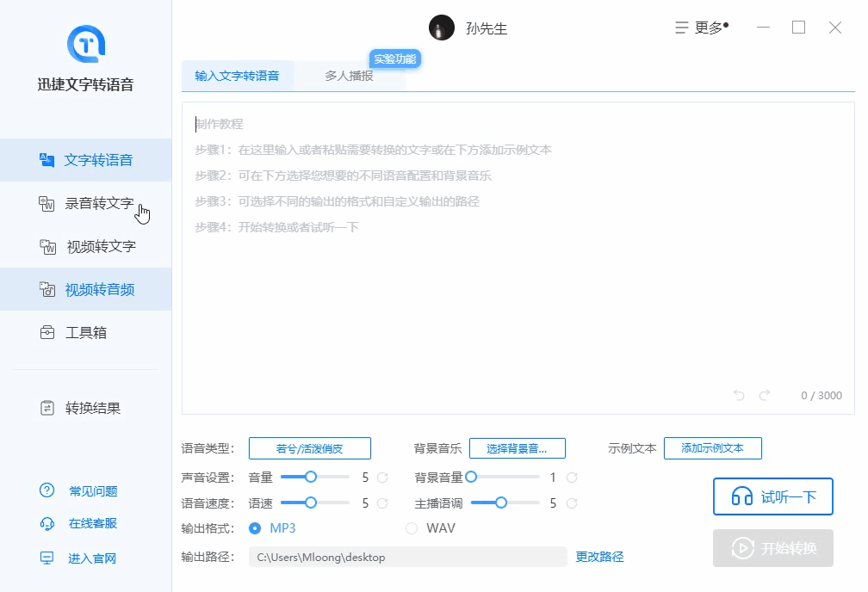The width and height of the screenshot is (868, 592).
Task: Click 开始转换 start conversion button
Action: (x=772, y=548)
